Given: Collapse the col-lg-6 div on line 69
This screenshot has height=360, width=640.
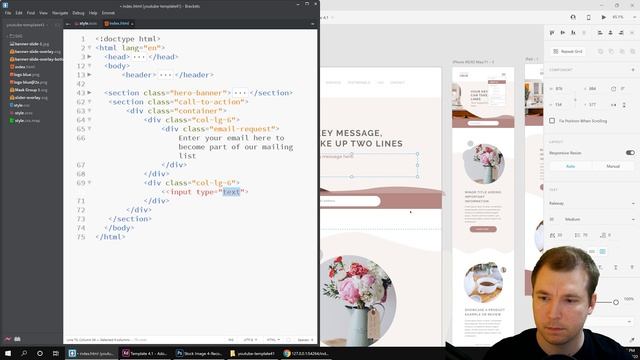Looking at the screenshot, I should [89, 183].
